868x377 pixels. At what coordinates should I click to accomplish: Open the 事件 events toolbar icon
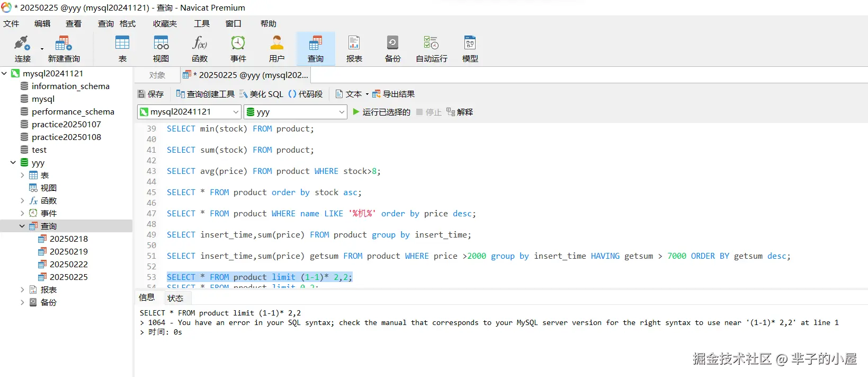coord(238,49)
